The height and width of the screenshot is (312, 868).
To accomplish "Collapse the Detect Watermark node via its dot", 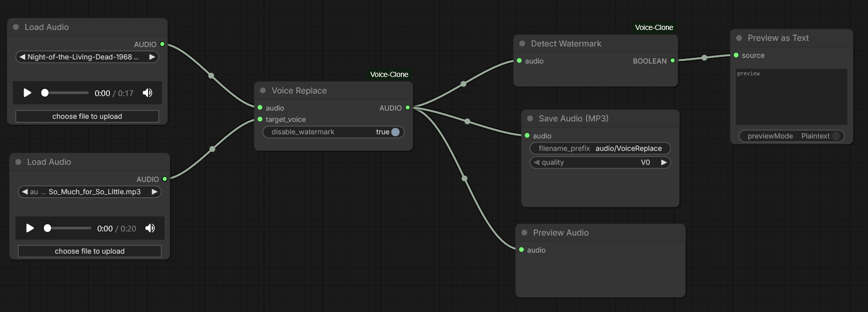I will (522, 44).
